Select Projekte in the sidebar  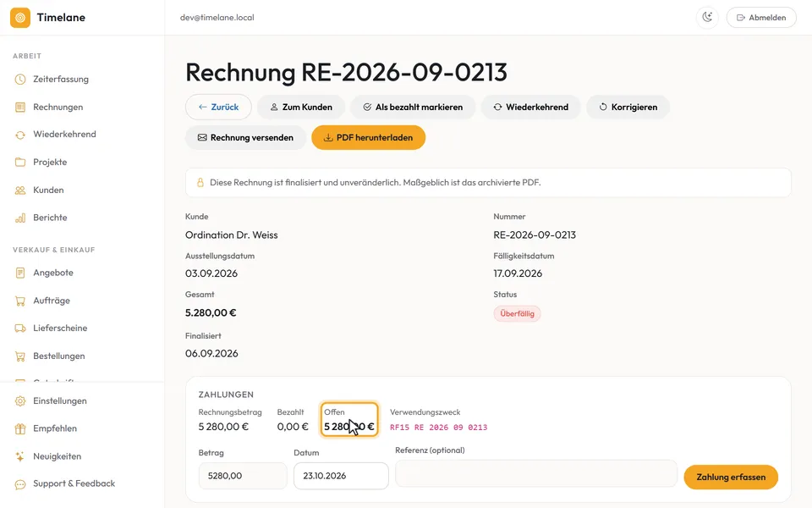point(50,163)
